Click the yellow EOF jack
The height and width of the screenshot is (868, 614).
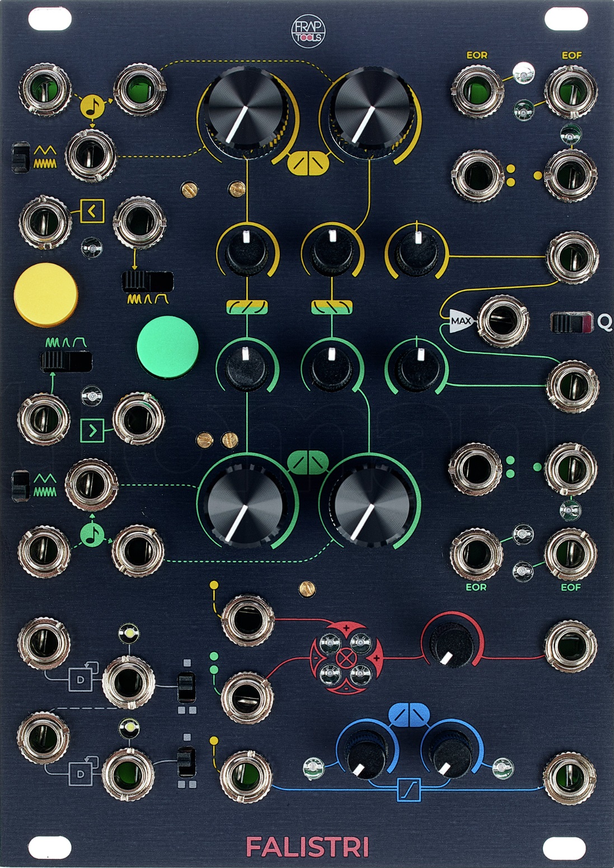pyautogui.click(x=571, y=90)
